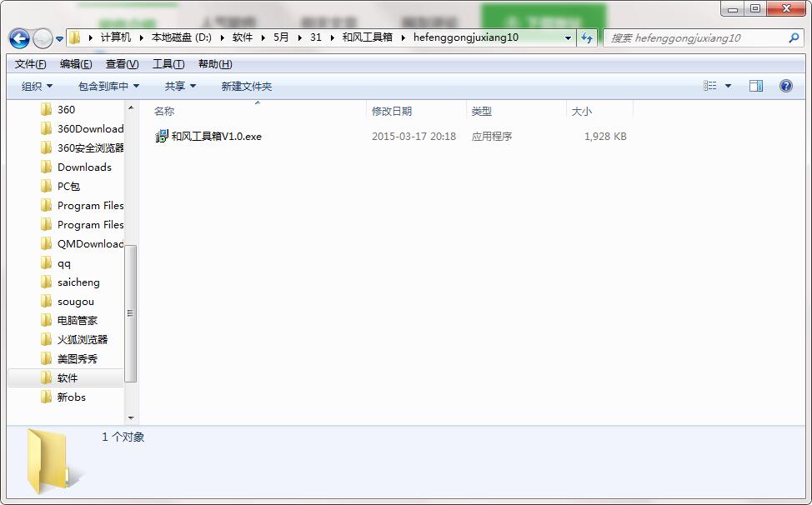Image resolution: width=812 pixels, height=505 pixels.
Task: Navigate to 计算机 in the breadcrumb
Action: coord(116,37)
